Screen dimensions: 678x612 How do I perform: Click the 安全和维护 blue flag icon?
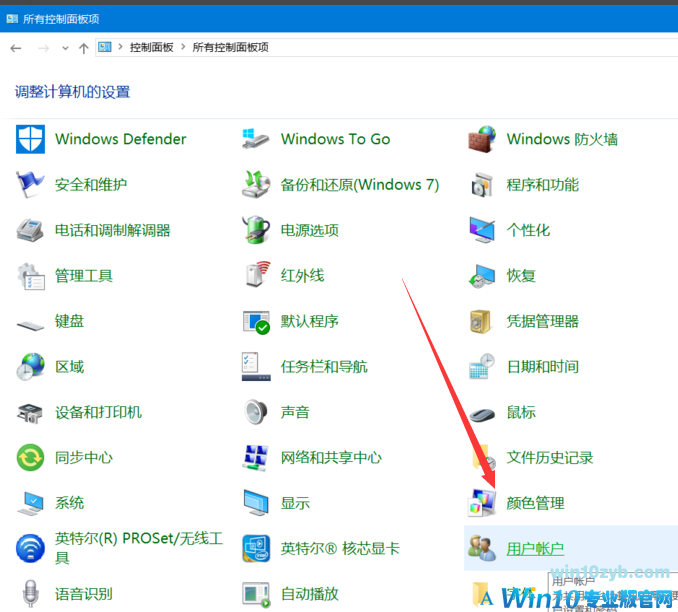(x=30, y=185)
